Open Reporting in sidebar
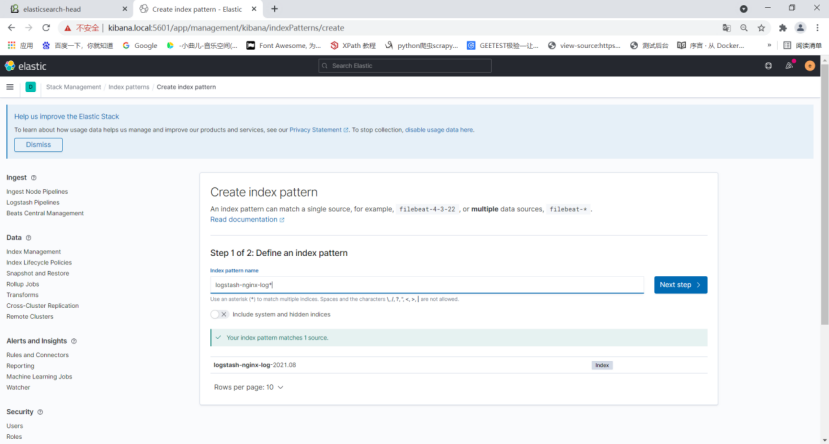This screenshot has height=444, width=829. tap(20, 366)
